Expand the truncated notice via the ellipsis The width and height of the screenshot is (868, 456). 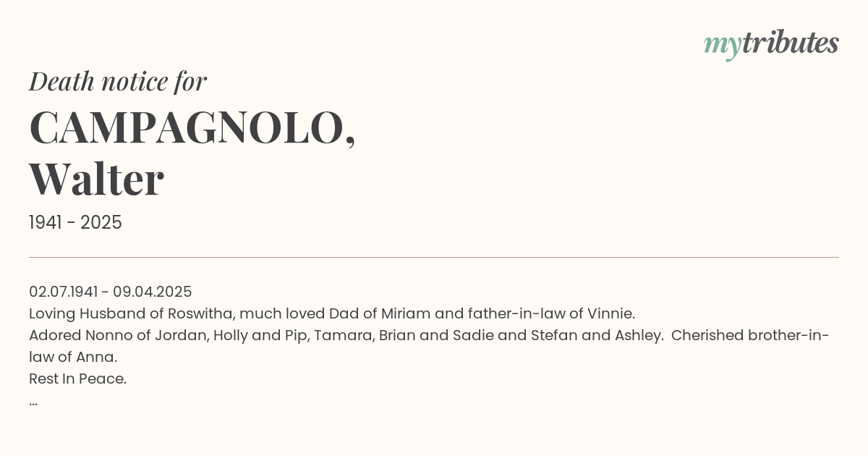[x=33, y=401]
